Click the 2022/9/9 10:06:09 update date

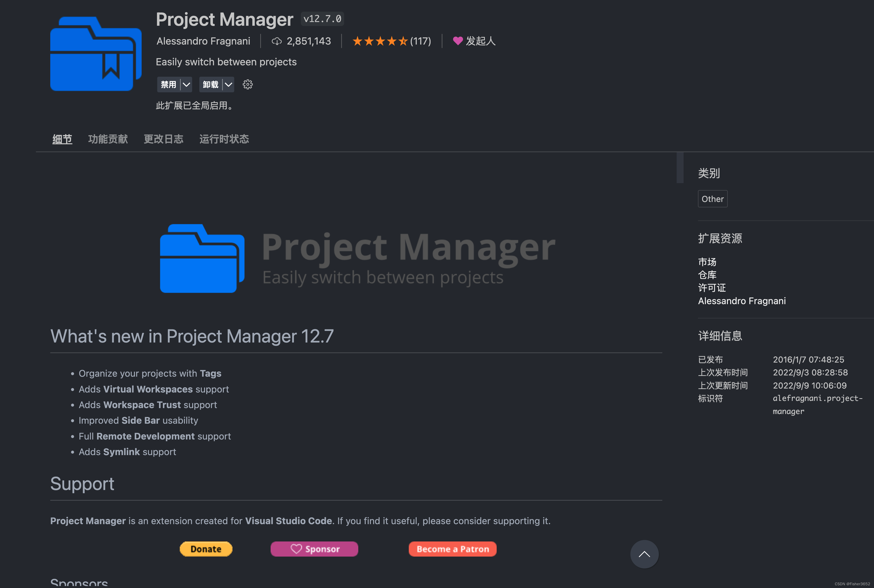(809, 386)
